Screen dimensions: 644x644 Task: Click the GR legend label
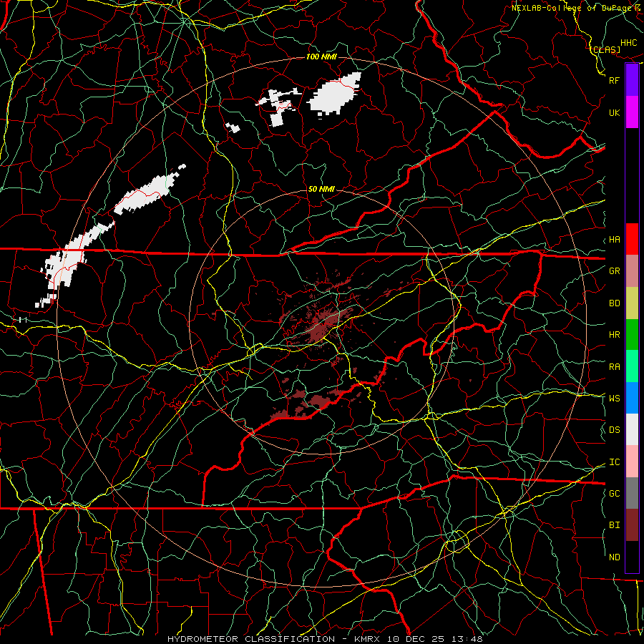tap(614, 271)
